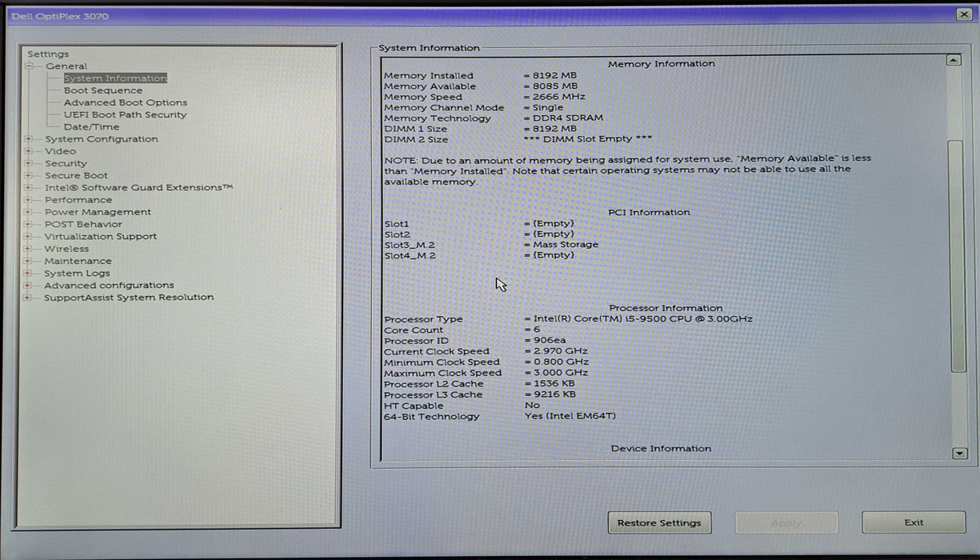Click the scroll up arrow

click(x=953, y=60)
